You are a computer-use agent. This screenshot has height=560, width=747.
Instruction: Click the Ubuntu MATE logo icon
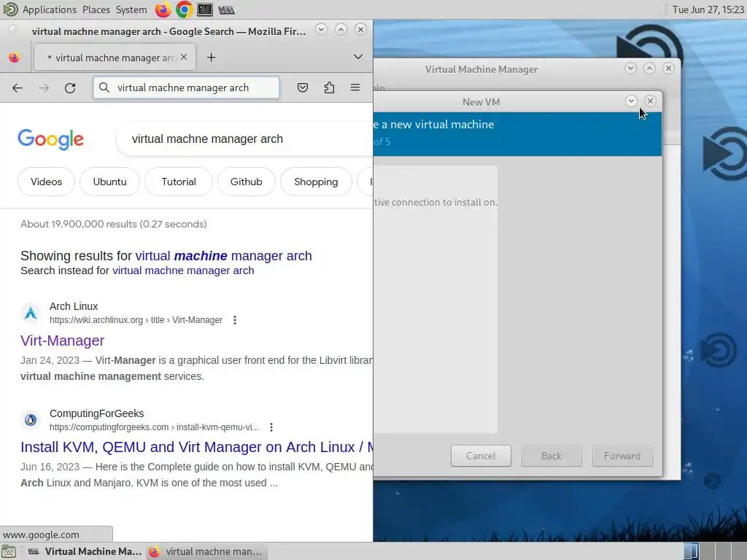point(9,9)
